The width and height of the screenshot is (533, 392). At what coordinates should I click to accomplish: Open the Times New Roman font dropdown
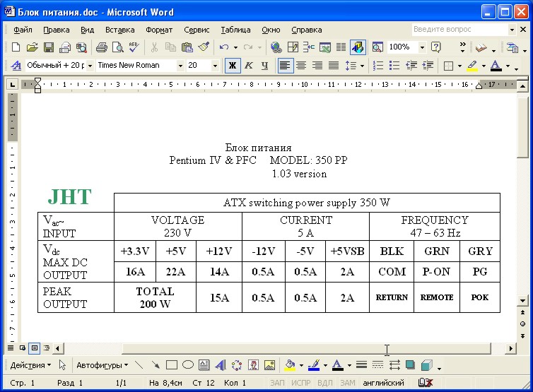(x=180, y=66)
